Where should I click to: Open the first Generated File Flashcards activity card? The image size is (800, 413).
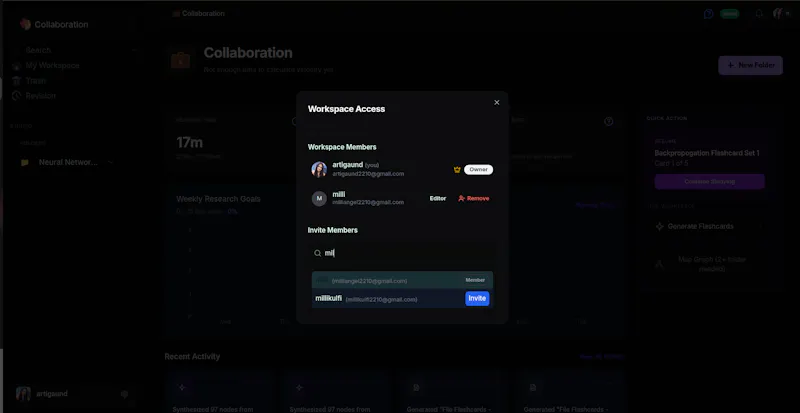click(x=454, y=392)
